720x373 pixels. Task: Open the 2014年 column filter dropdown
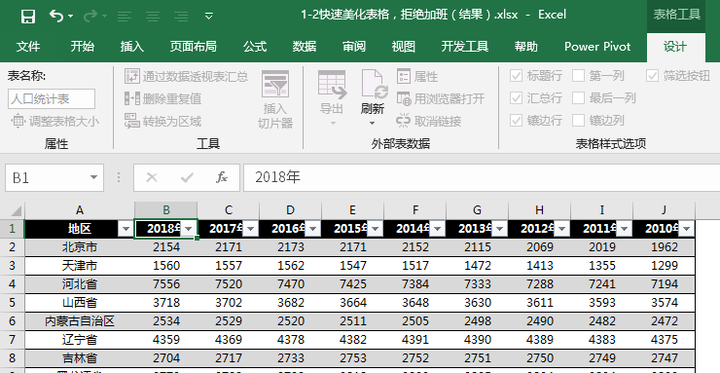[438, 229]
